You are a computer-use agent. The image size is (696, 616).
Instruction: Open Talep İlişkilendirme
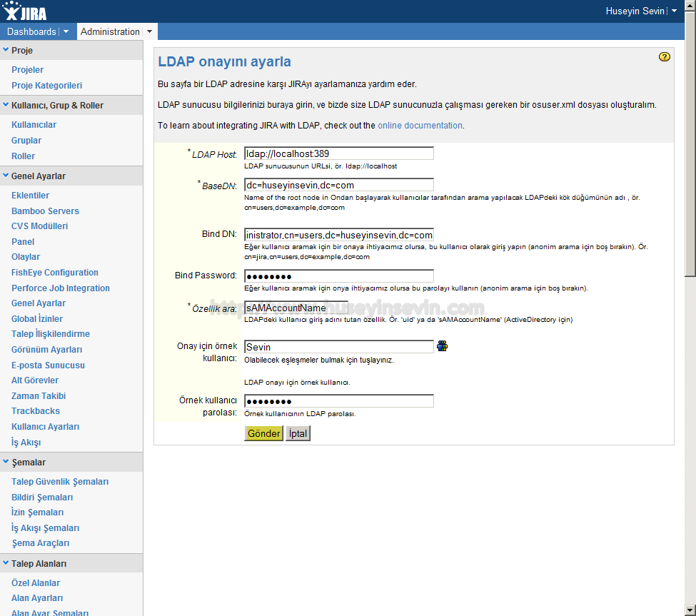[x=51, y=334]
